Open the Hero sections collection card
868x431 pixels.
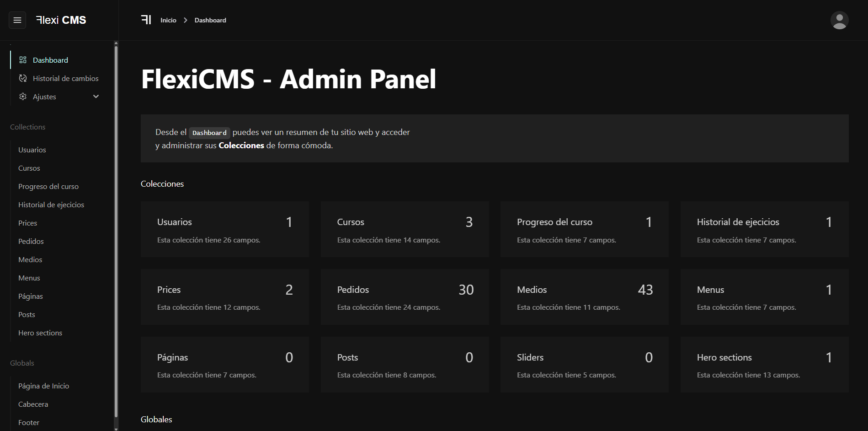(x=765, y=365)
